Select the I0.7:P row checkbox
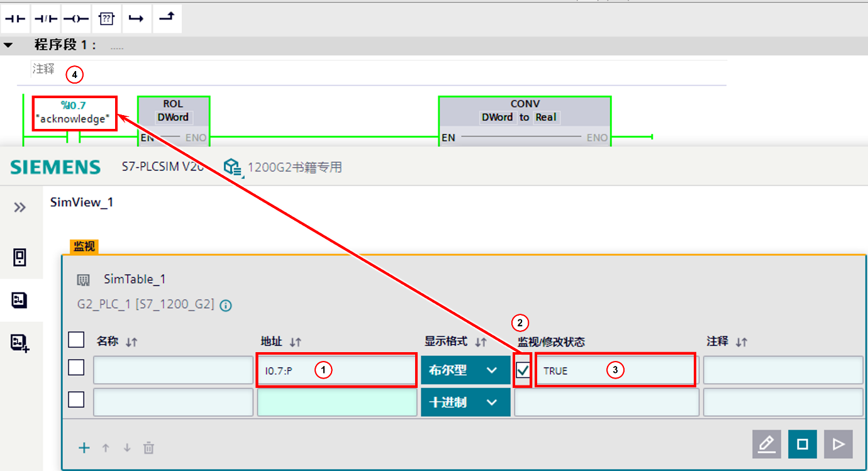 pyautogui.click(x=76, y=368)
